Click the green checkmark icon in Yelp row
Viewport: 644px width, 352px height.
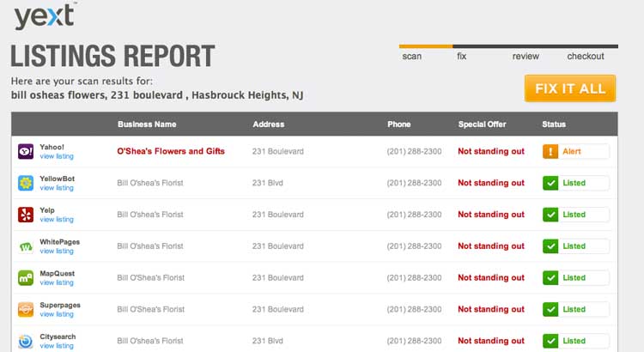pyautogui.click(x=550, y=215)
